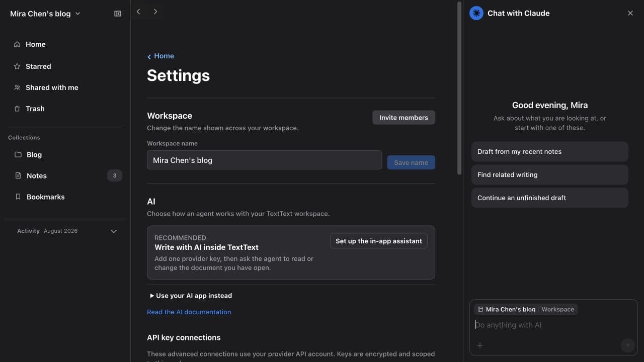
Task: Open Starred in the sidebar
Action: coord(65,66)
